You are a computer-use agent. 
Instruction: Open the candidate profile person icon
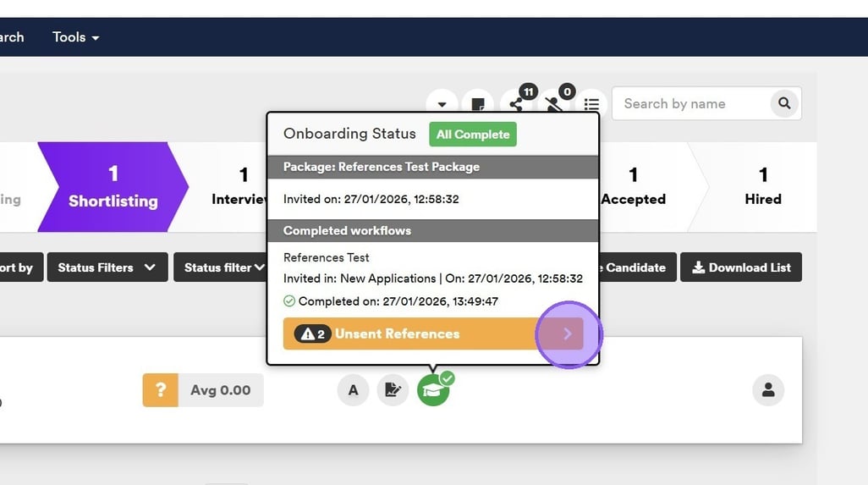click(768, 390)
